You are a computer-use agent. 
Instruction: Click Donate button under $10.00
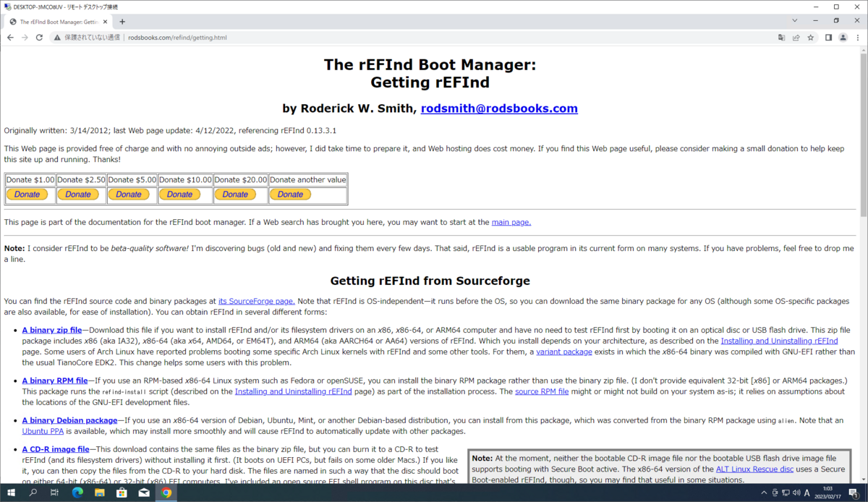(180, 194)
